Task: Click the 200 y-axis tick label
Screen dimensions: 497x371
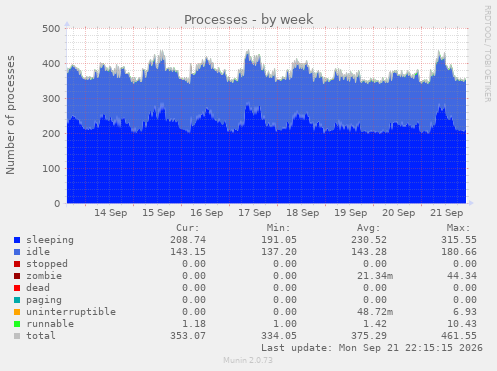Action: click(x=51, y=134)
